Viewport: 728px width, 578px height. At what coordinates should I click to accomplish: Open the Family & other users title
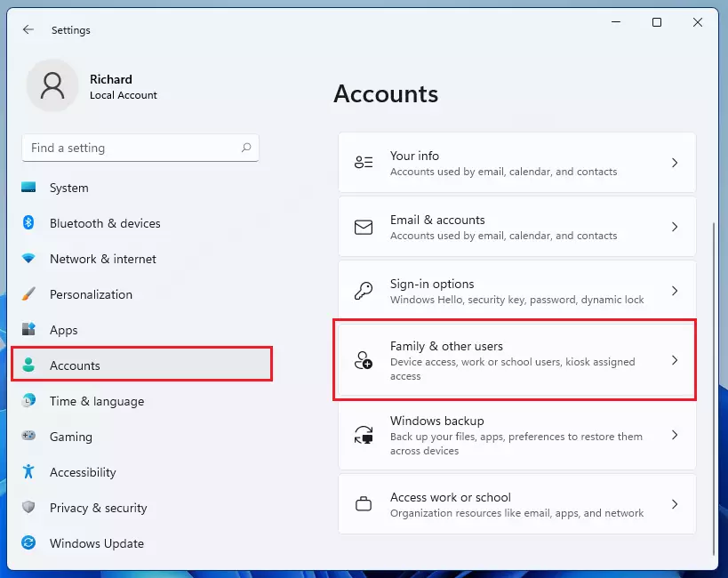tap(446, 346)
